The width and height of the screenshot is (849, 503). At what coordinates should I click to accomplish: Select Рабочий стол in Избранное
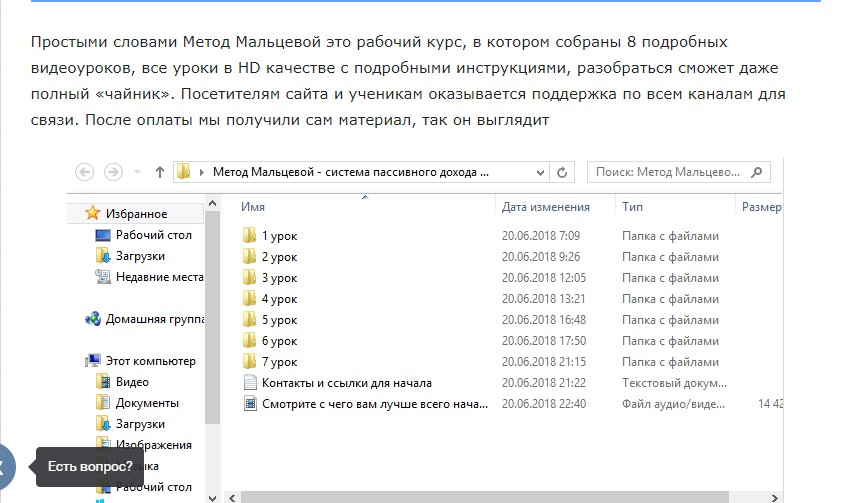tap(153, 235)
